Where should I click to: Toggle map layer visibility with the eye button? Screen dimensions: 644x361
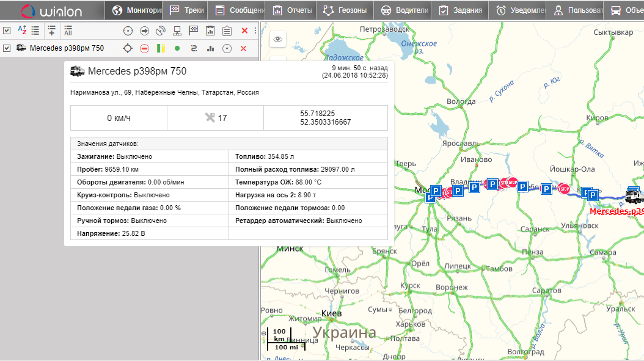[278, 39]
